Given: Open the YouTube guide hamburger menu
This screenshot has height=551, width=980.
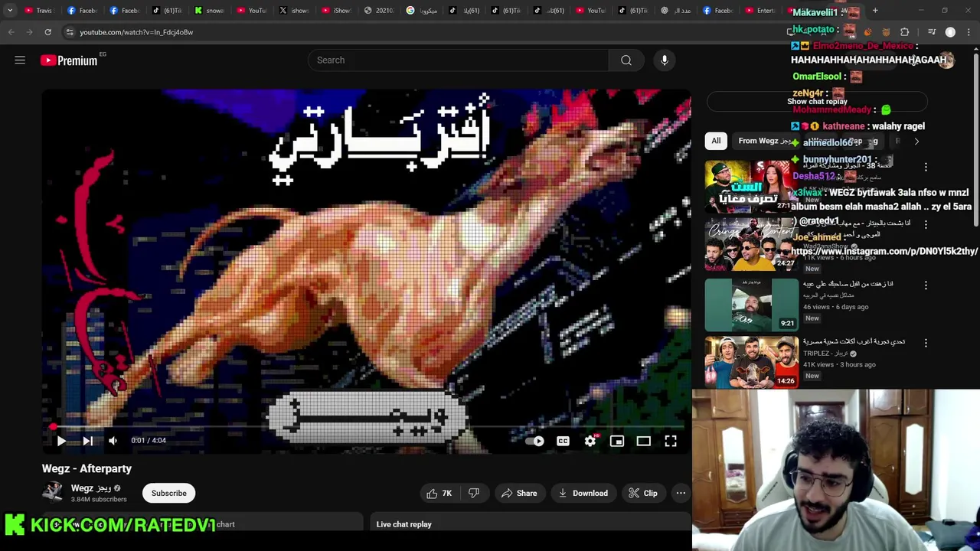Looking at the screenshot, I should [x=20, y=60].
